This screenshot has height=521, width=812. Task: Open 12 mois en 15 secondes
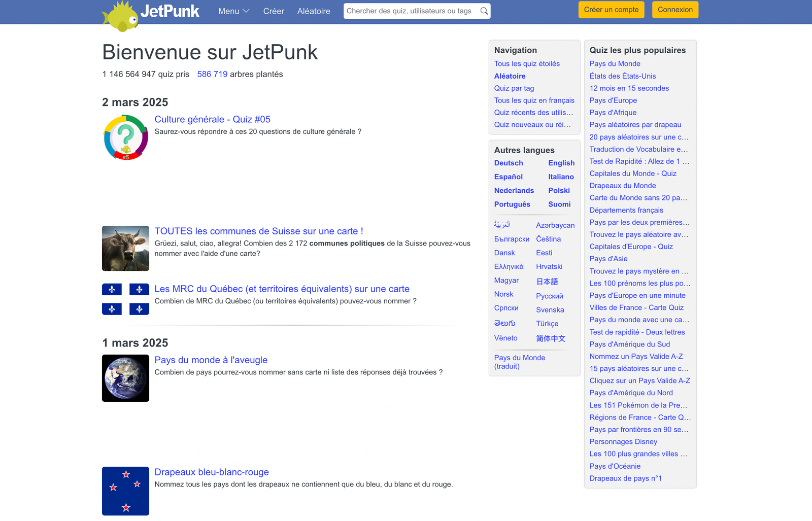[629, 88]
